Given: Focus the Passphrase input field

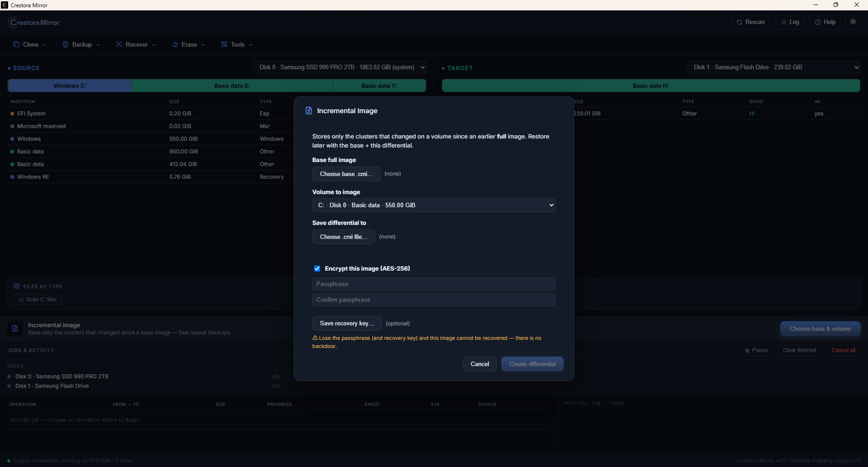Looking at the screenshot, I should tap(434, 284).
